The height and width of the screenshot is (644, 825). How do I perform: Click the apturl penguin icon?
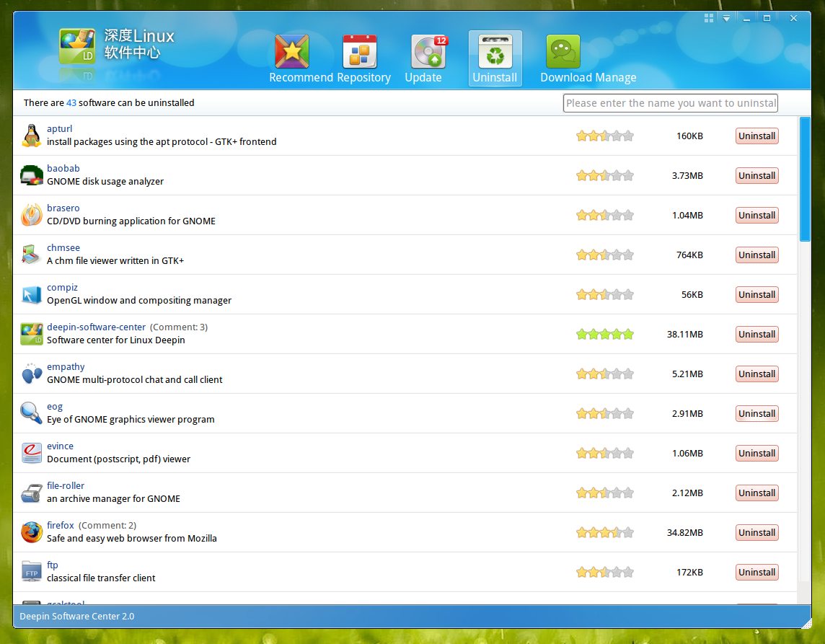[32, 136]
